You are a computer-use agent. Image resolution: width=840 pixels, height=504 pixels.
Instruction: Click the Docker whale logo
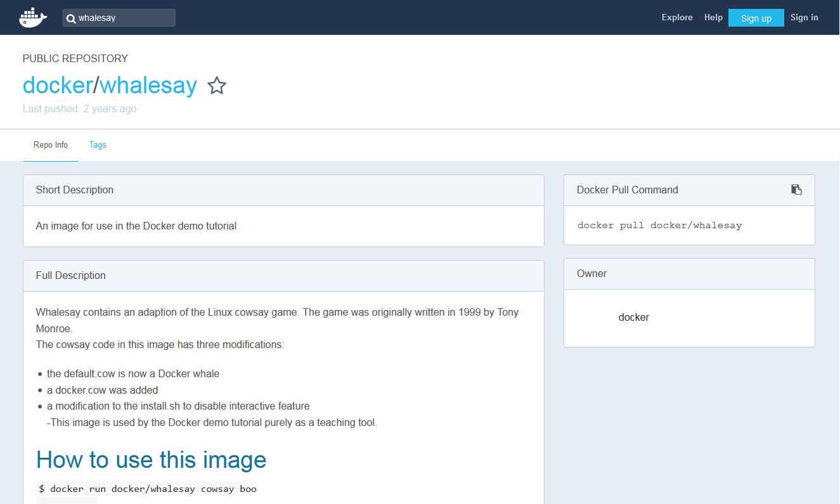point(33,18)
